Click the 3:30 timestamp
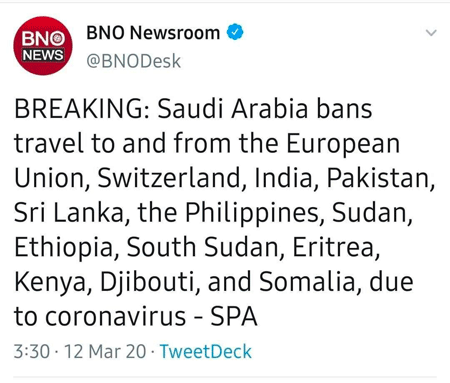The image size is (450, 383). (x=32, y=351)
